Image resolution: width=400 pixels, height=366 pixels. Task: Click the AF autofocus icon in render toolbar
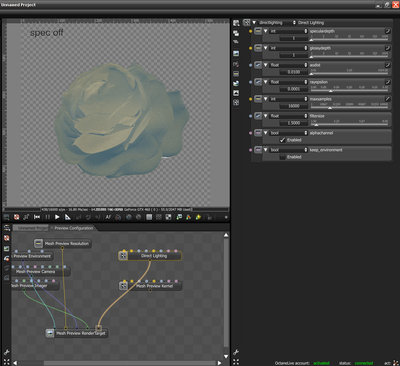[108, 217]
